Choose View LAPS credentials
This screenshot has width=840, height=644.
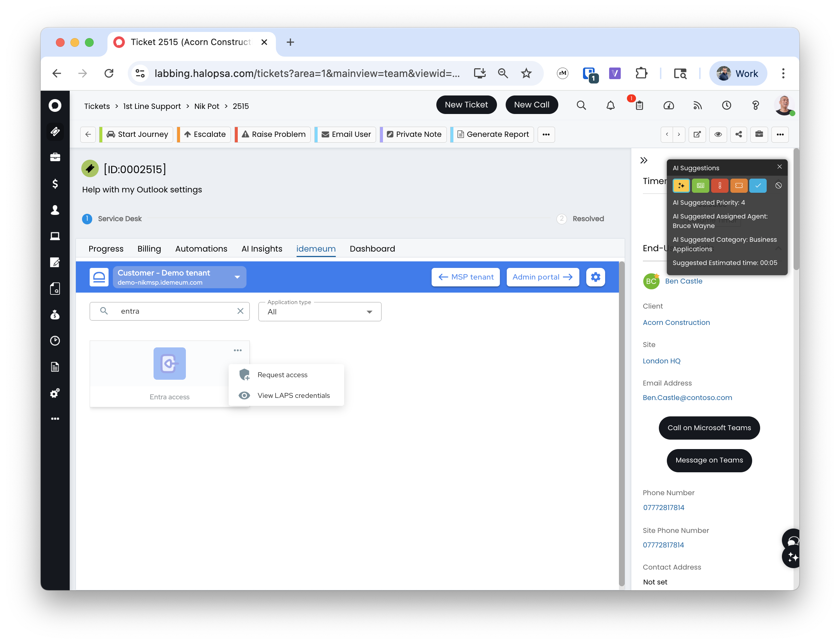286,395
